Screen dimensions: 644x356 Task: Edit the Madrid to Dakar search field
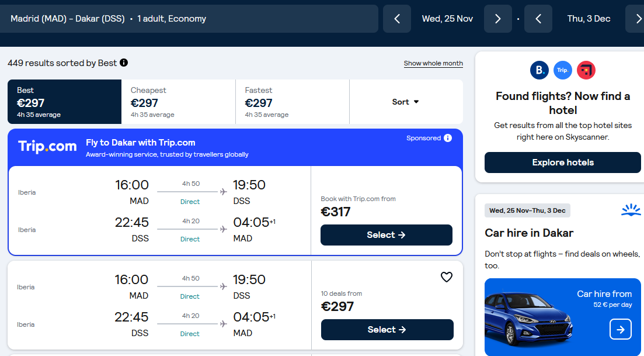pyautogui.click(x=188, y=19)
